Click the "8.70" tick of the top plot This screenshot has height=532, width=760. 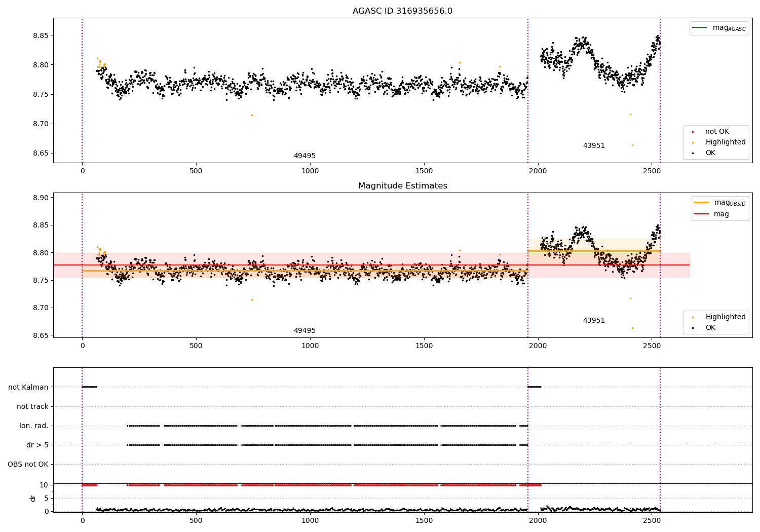pos(41,124)
